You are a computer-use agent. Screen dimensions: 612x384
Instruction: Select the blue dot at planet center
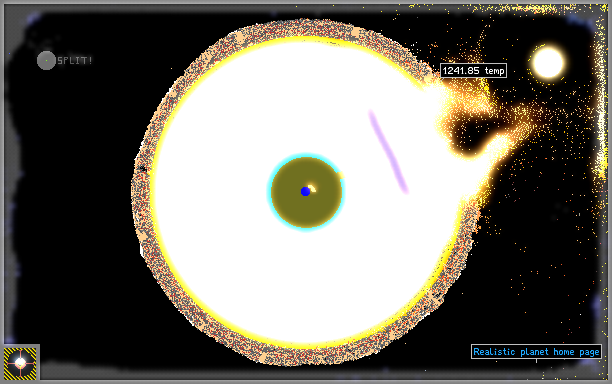[305, 191]
